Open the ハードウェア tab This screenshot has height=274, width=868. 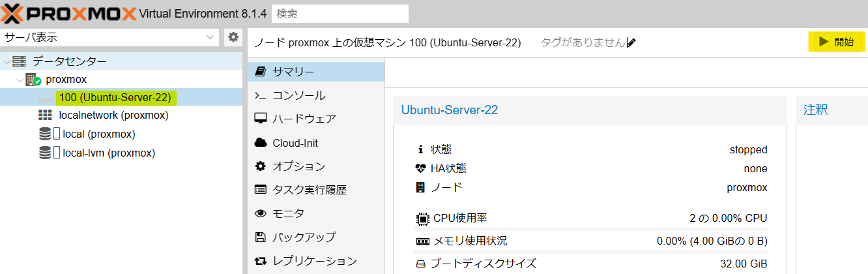[x=317, y=119]
